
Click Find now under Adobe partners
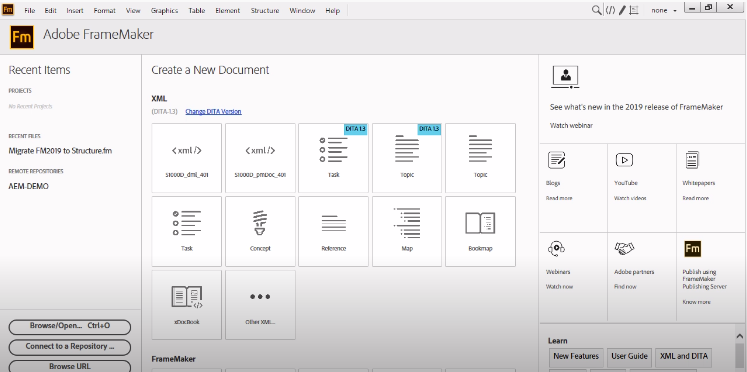(x=625, y=287)
